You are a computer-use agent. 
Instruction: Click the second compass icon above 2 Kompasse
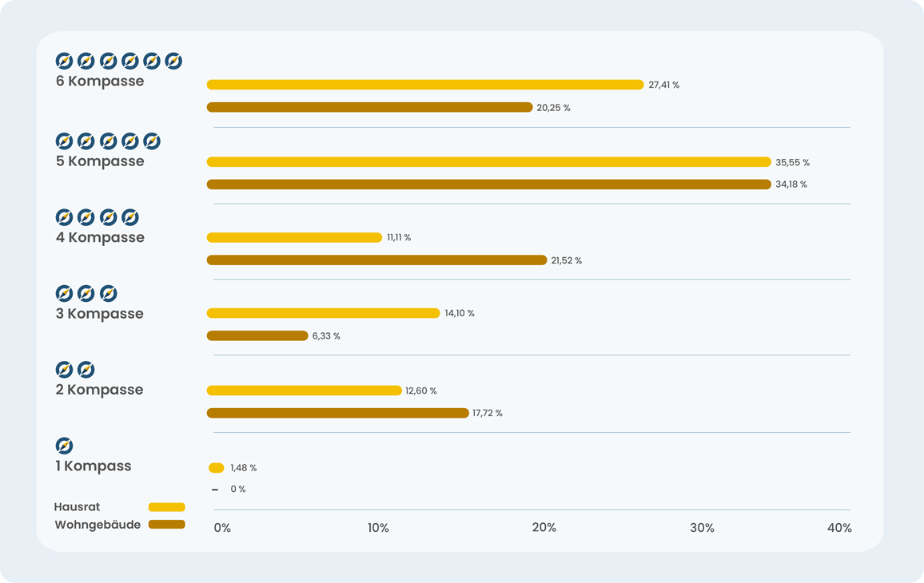point(86,370)
